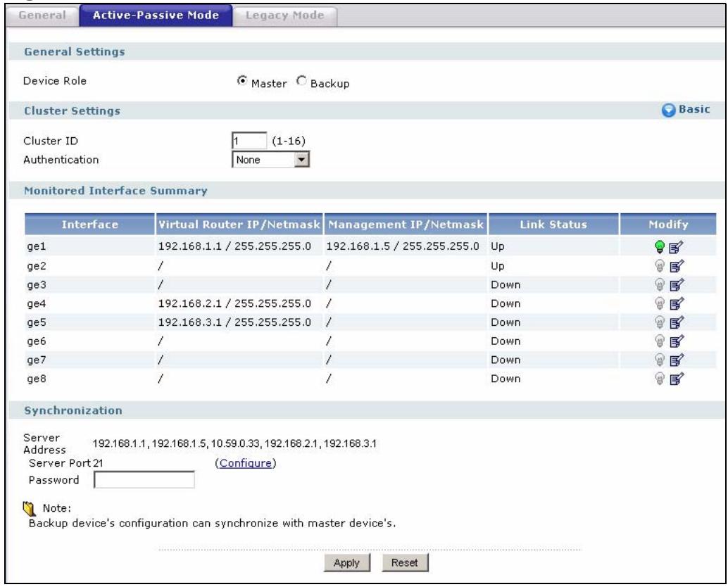Activate the ge5 lightbulb icon
The width and height of the screenshot is (728, 587).
tap(659, 322)
